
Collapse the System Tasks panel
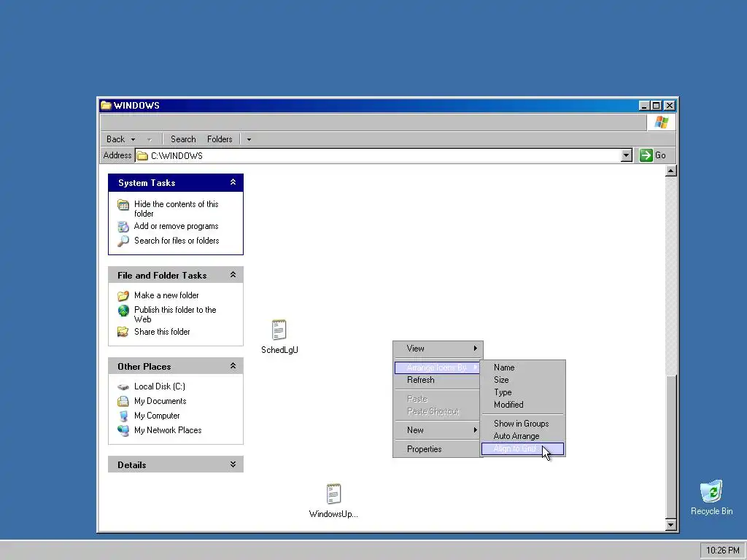click(x=233, y=182)
